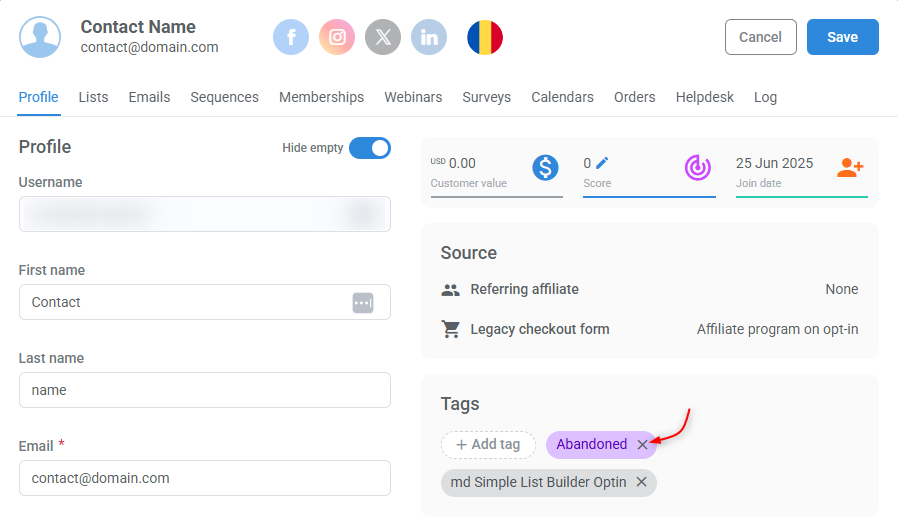Click the contact avatar picture
The width and height of the screenshot is (898, 522).
coord(40,37)
